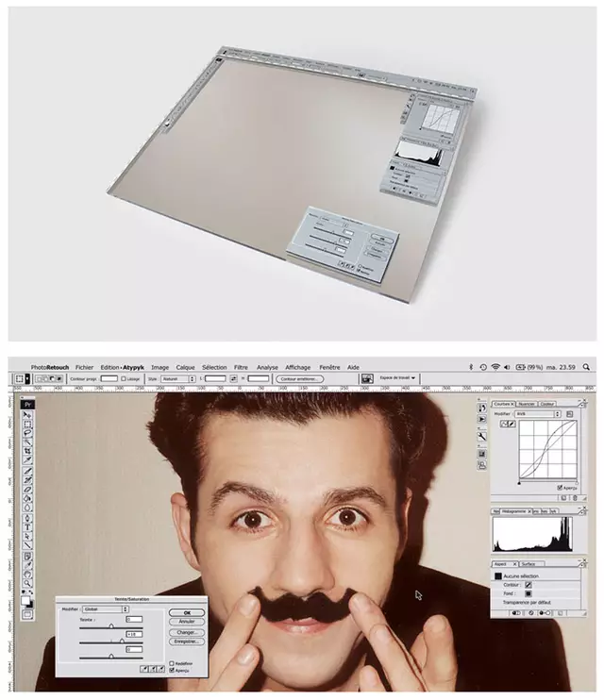Open the Affichage menu
The width and height of the screenshot is (604, 700).
point(298,367)
